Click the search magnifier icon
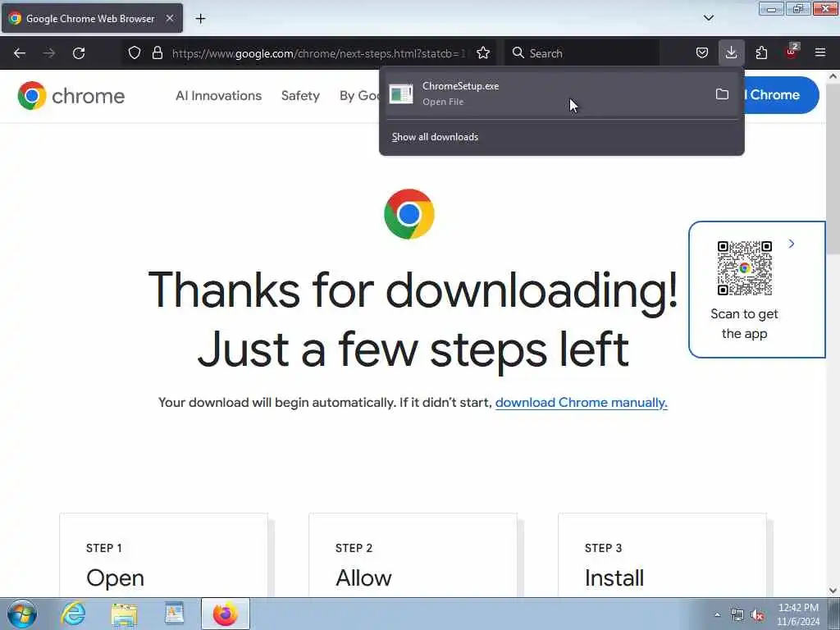Viewport: 840px width, 630px height. click(x=518, y=52)
